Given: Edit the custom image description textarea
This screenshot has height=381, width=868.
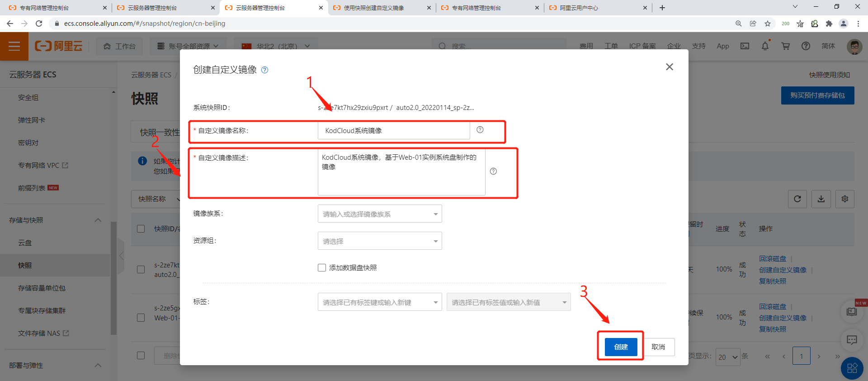Looking at the screenshot, I should click(401, 172).
